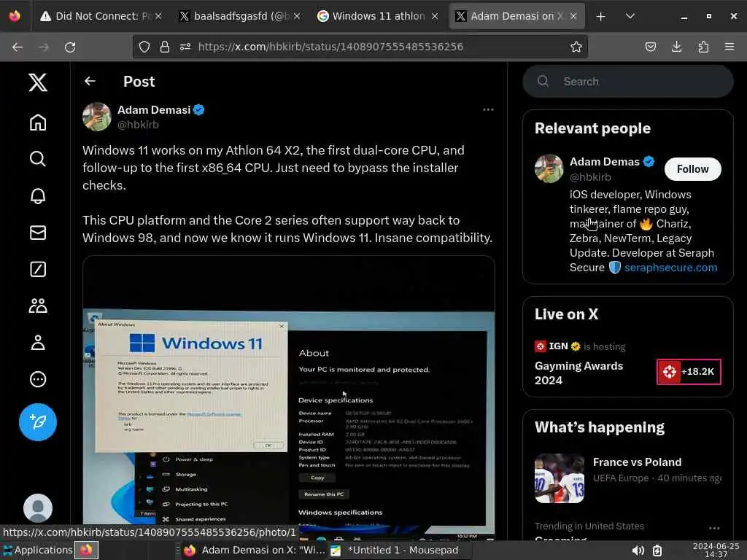Open Firefox Extensions puzzle icon
747x560 pixels.
point(703,47)
